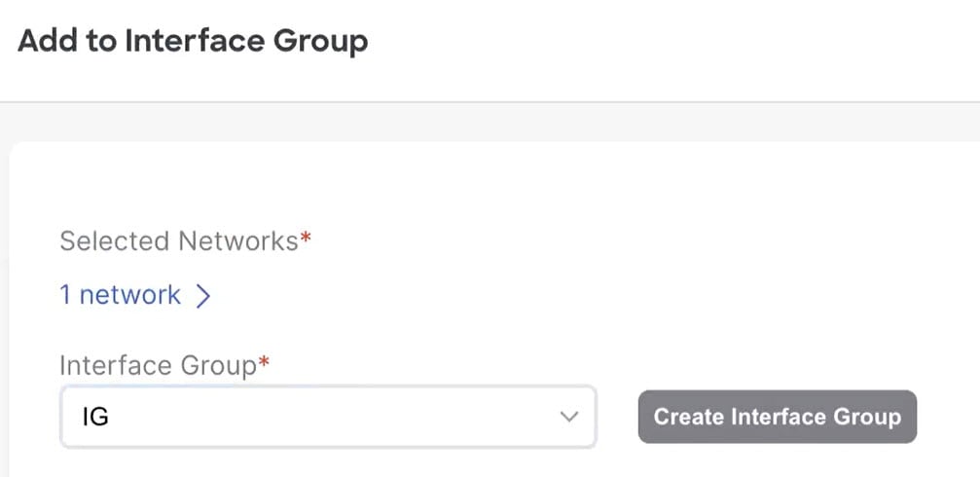
Task: Click the word "Interface" in the page heading
Action: [x=197, y=41]
